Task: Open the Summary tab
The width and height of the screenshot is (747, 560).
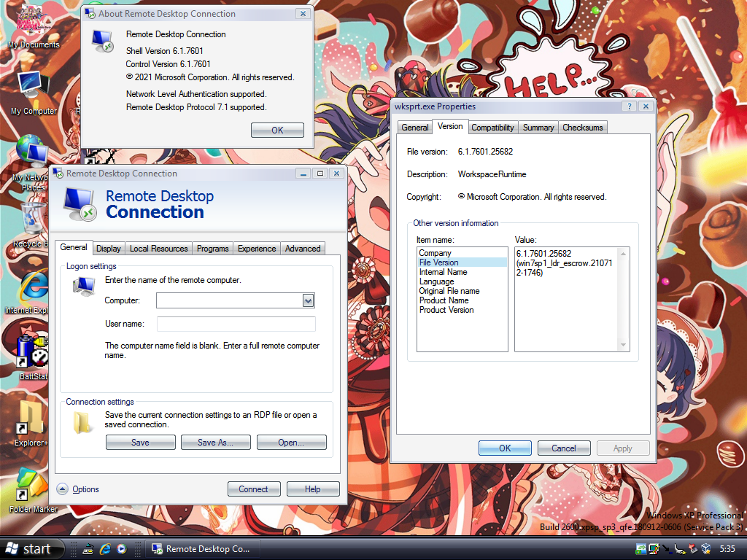Action: click(x=538, y=127)
